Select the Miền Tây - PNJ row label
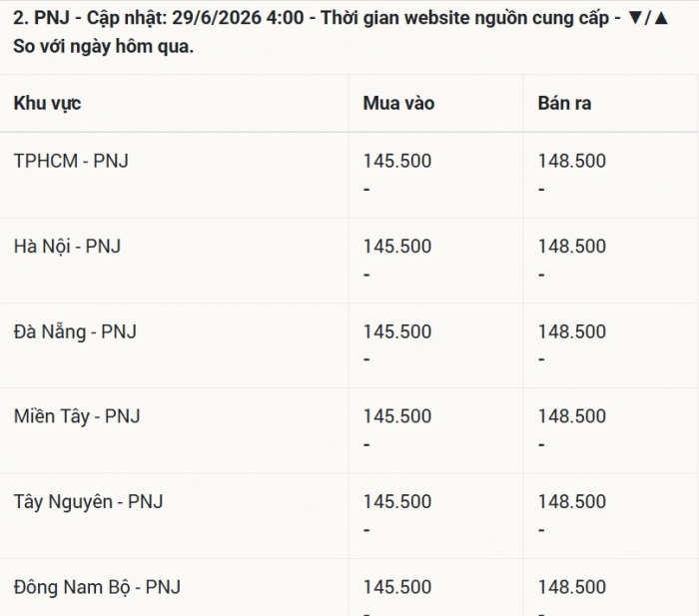The width and height of the screenshot is (699, 616). pos(77,416)
